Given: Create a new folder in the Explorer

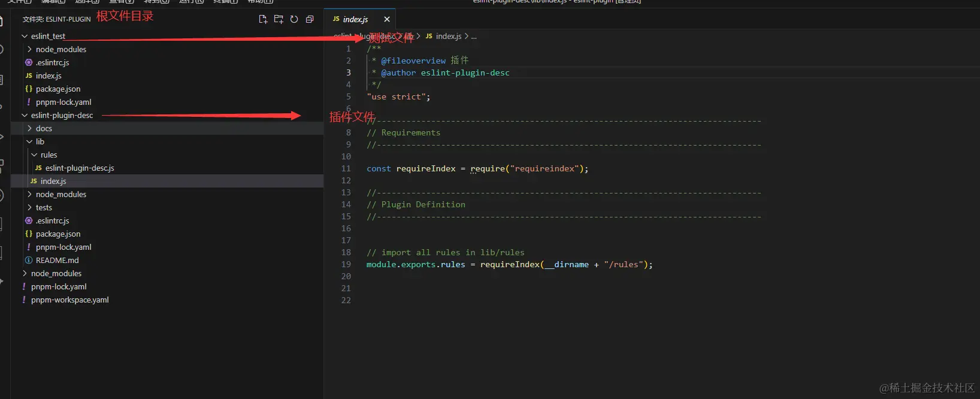Looking at the screenshot, I should (279, 19).
